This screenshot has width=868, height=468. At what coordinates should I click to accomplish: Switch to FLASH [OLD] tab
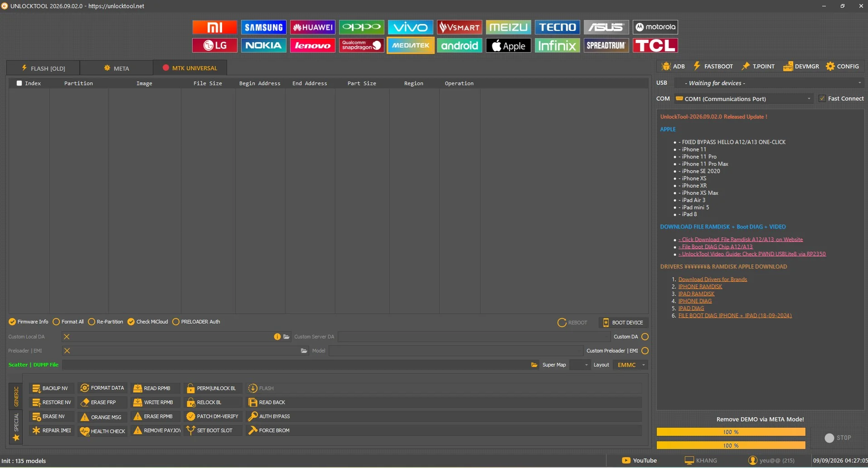(43, 68)
